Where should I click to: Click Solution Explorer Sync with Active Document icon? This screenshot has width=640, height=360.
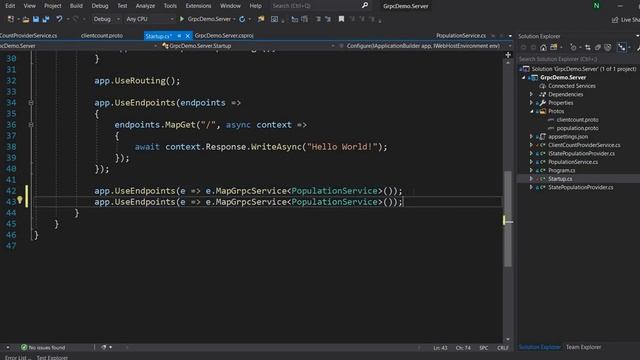click(x=588, y=48)
